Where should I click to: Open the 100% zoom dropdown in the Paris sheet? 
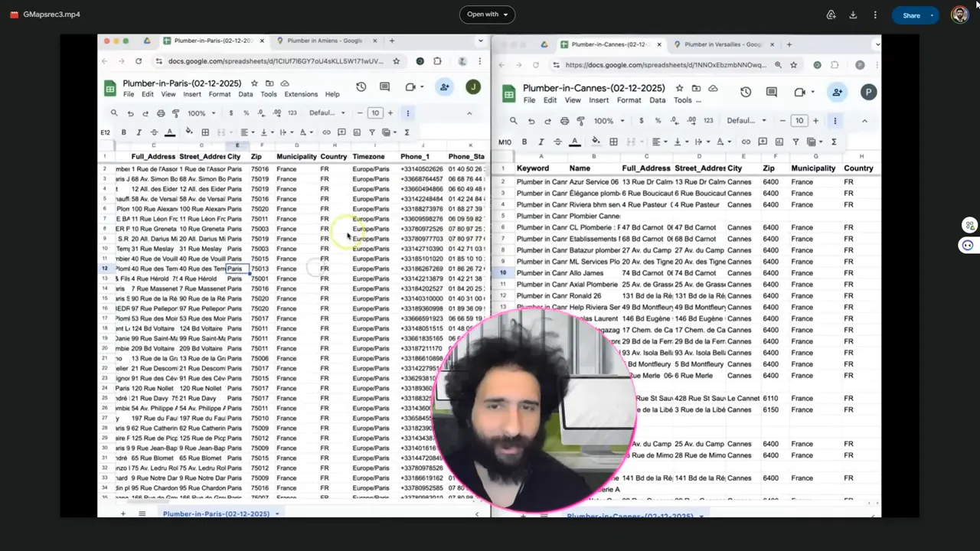click(x=201, y=113)
